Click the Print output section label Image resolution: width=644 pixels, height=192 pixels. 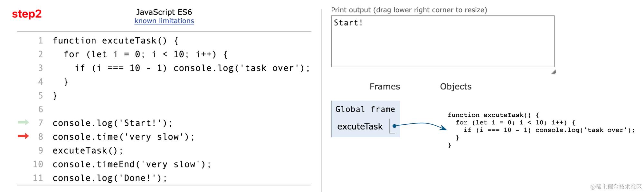click(x=408, y=10)
